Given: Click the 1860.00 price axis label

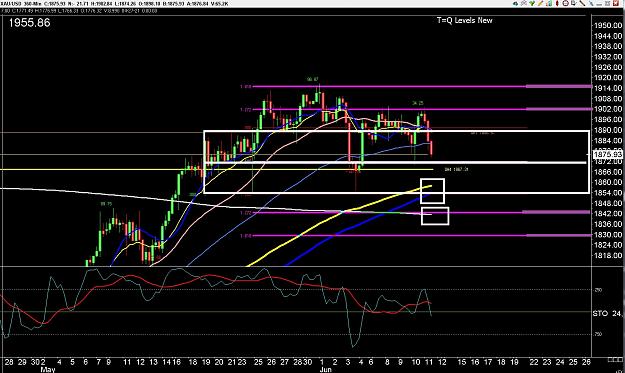Looking at the screenshot, I should (x=608, y=182).
